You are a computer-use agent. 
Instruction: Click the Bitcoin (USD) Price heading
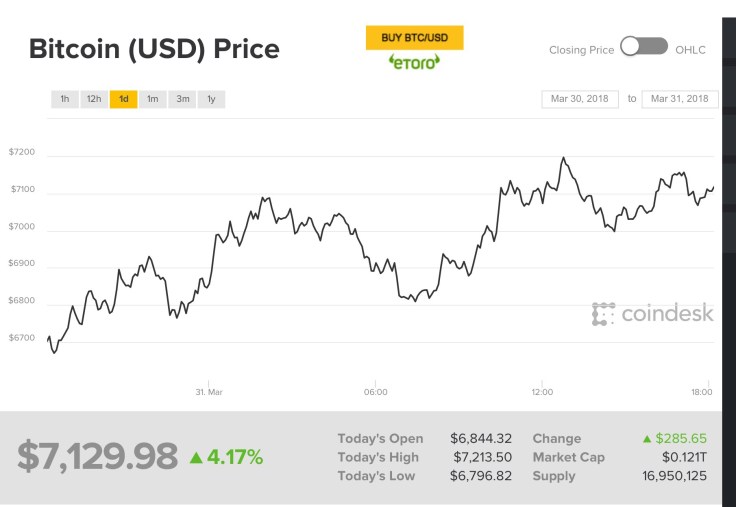click(x=154, y=49)
